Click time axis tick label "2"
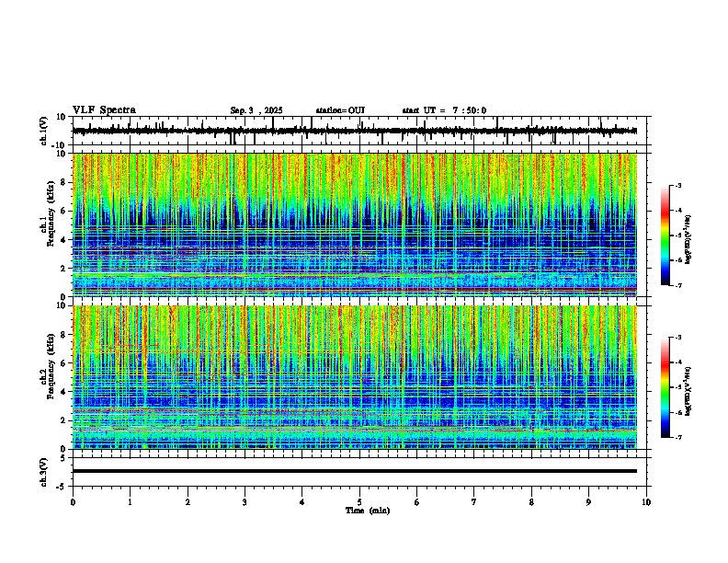728x563 pixels. [x=188, y=502]
